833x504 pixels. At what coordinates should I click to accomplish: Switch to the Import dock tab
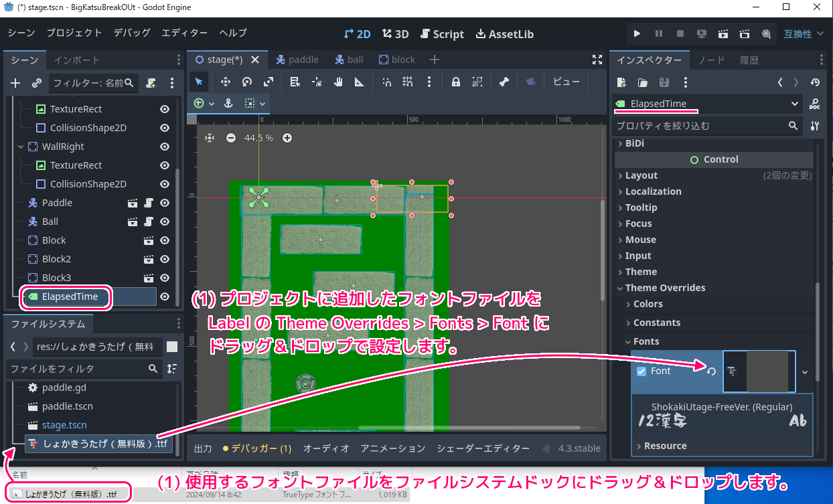(77, 60)
